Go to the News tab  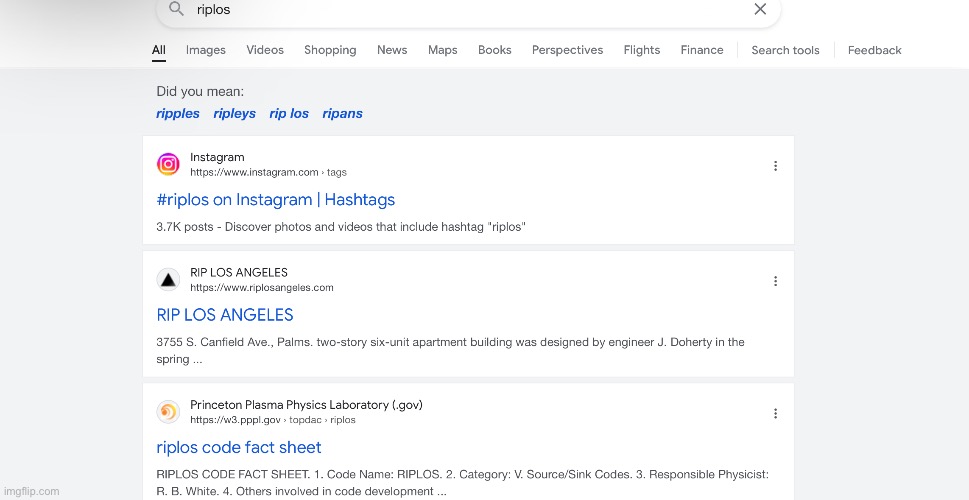(392, 50)
